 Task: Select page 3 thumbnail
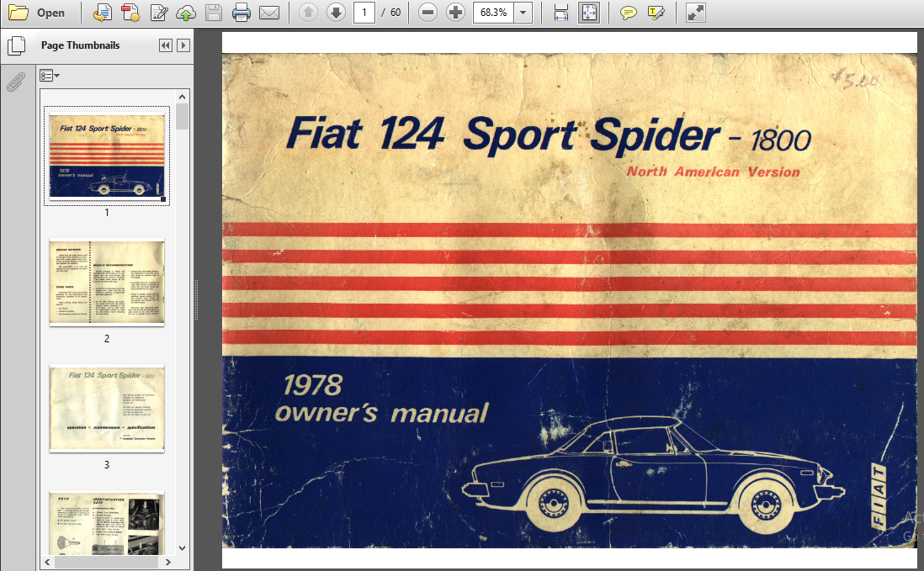click(x=107, y=408)
